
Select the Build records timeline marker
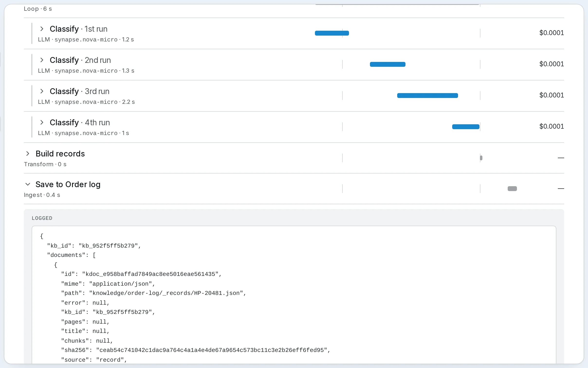coord(481,158)
